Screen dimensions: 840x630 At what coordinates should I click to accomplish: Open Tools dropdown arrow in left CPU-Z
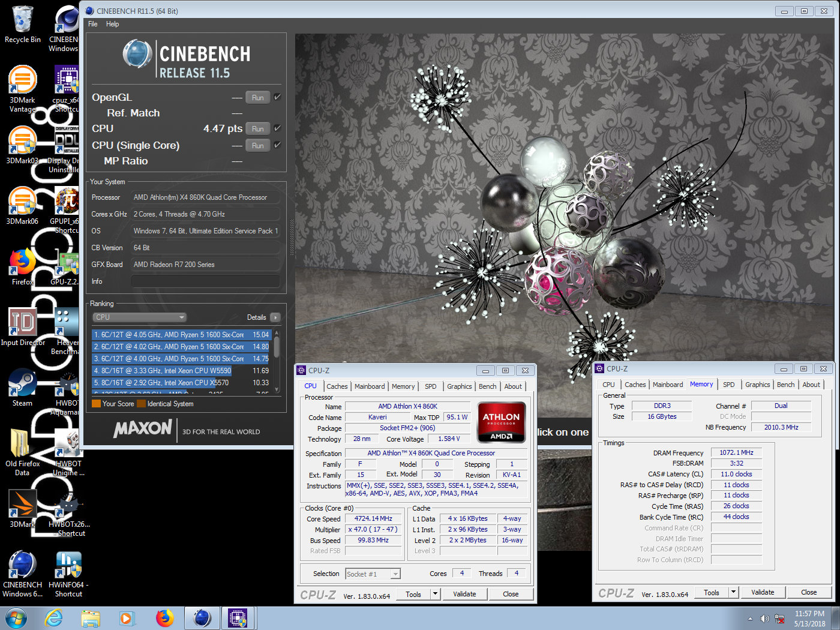436,594
